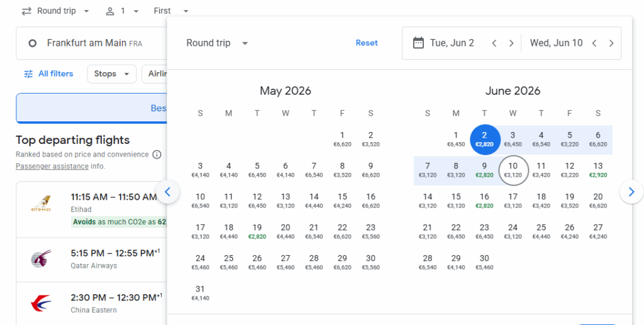Open Round trip dropdown in calendar panel
Screen dimensions: 644x325
click(x=217, y=43)
